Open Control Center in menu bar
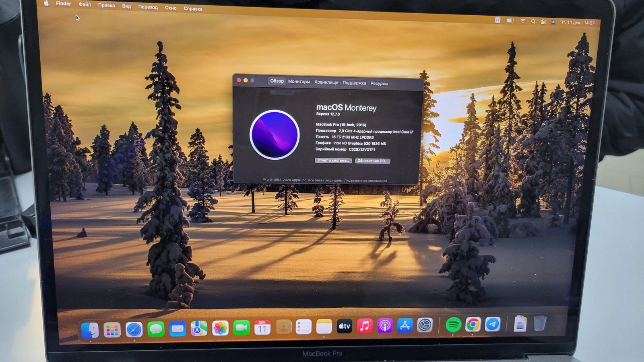 click(543, 22)
